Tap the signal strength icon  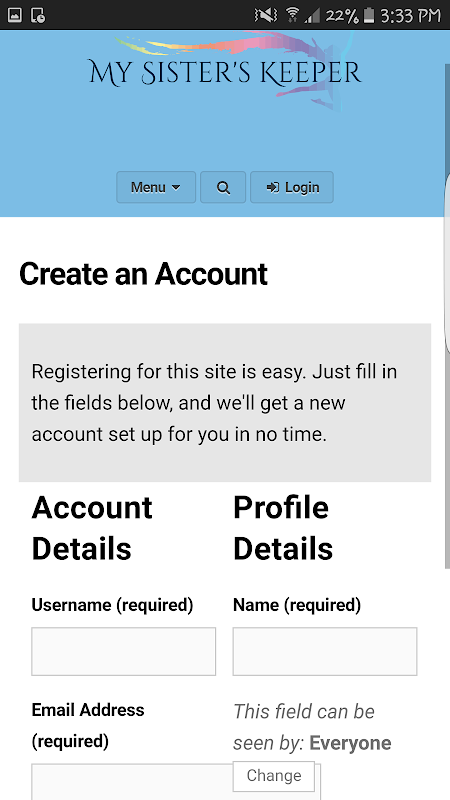[312, 16]
